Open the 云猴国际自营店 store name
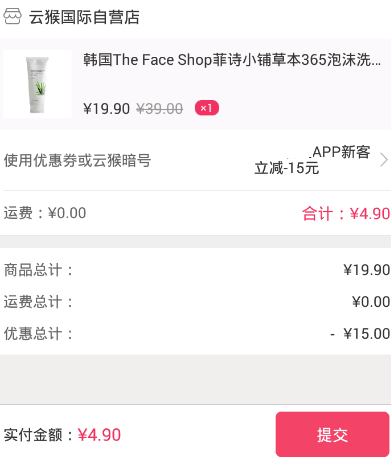The width and height of the screenshot is (391, 460). point(84,17)
